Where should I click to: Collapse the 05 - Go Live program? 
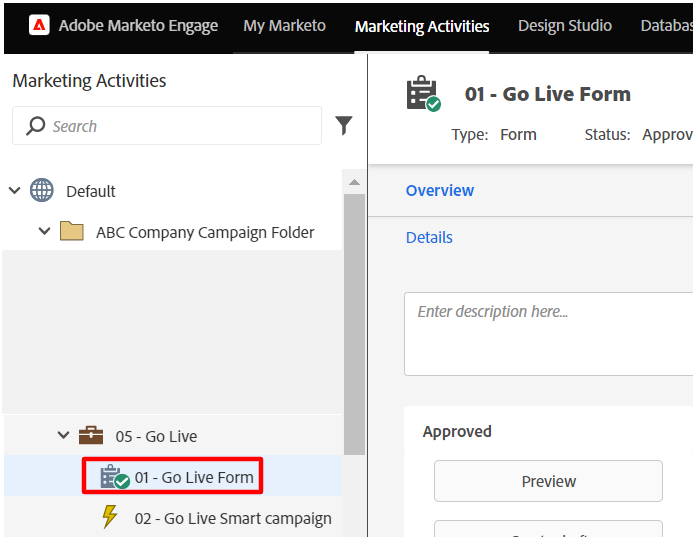click(64, 435)
